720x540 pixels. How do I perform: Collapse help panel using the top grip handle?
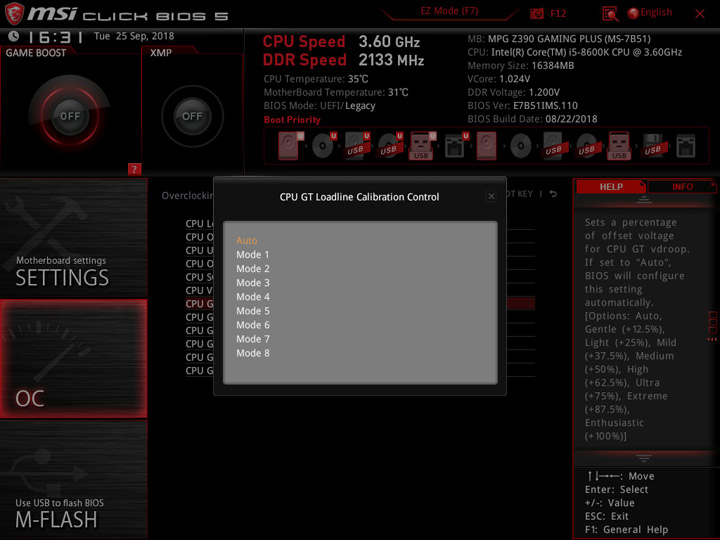pos(644,200)
